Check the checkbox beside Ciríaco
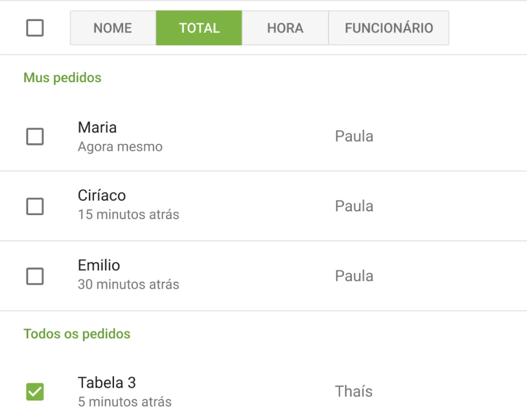This screenshot has width=527, height=420. [35, 206]
